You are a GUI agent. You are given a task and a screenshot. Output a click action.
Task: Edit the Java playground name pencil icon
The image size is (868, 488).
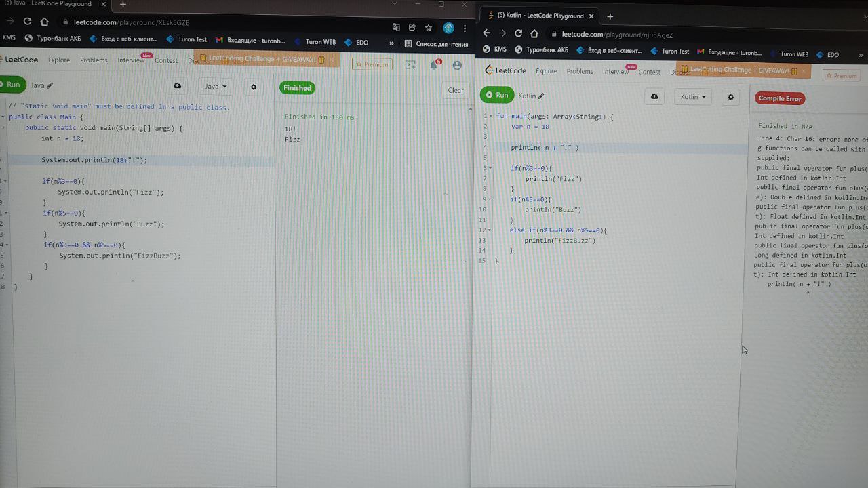click(50, 86)
